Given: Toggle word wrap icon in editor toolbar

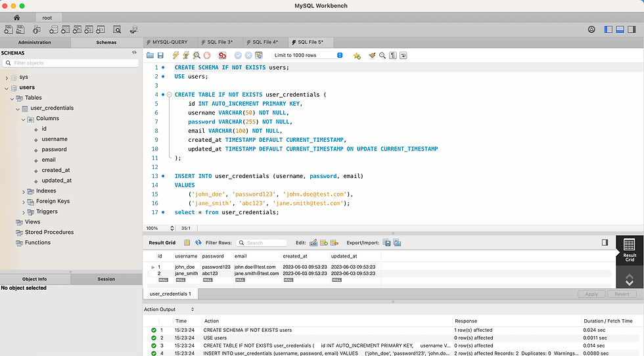Looking at the screenshot, I should tap(403, 56).
